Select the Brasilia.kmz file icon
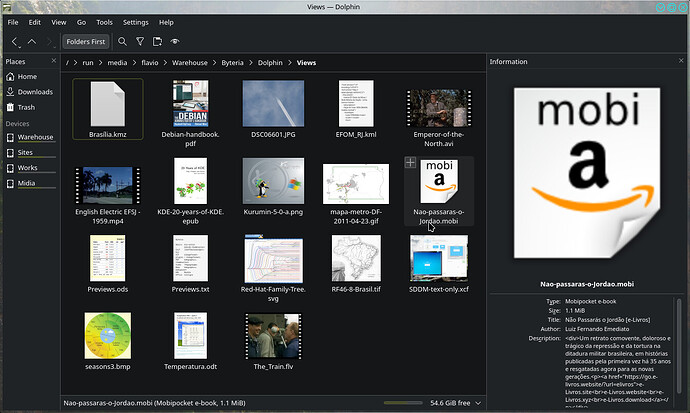This screenshot has width=690, height=413. click(108, 104)
